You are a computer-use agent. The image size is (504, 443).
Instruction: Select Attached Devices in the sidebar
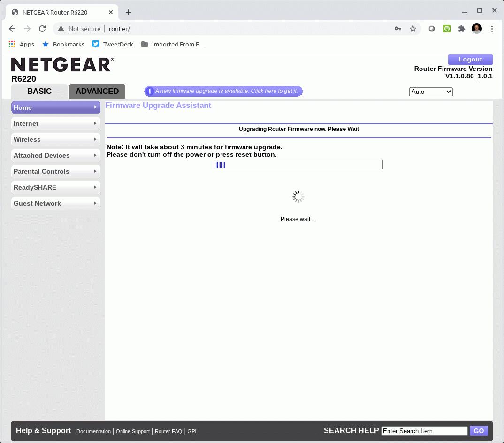(55, 155)
